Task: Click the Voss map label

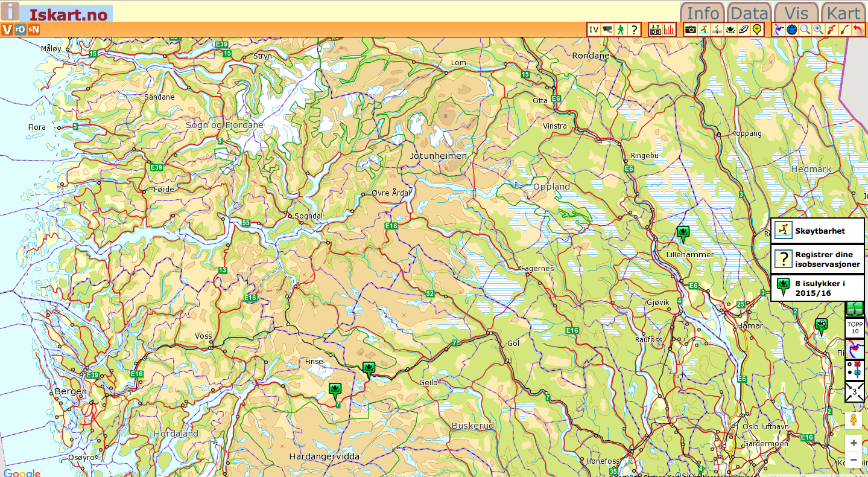Action: click(203, 336)
